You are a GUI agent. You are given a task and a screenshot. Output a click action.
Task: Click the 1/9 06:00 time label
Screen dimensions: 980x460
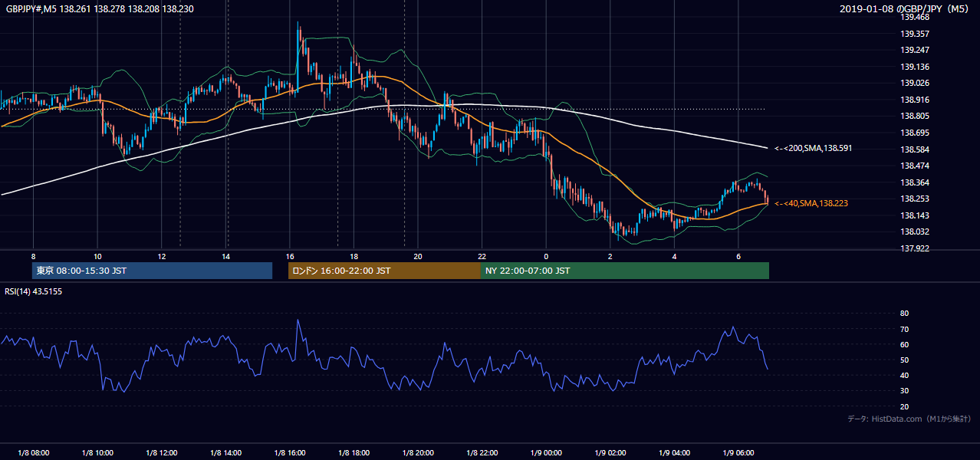point(738,453)
